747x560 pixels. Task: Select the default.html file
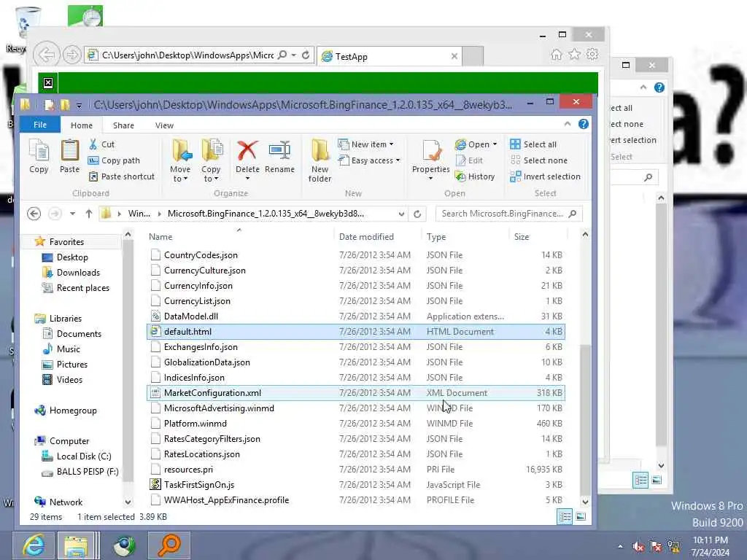pyautogui.click(x=356, y=332)
